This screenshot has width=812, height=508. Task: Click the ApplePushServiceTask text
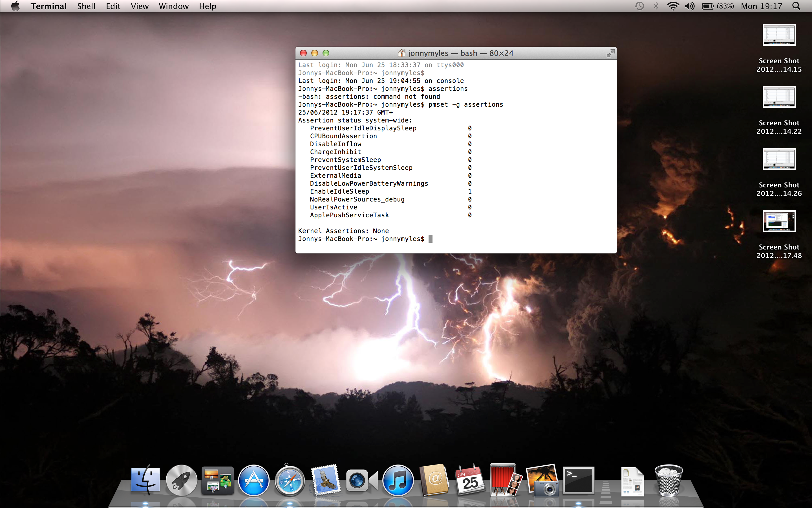pos(349,215)
